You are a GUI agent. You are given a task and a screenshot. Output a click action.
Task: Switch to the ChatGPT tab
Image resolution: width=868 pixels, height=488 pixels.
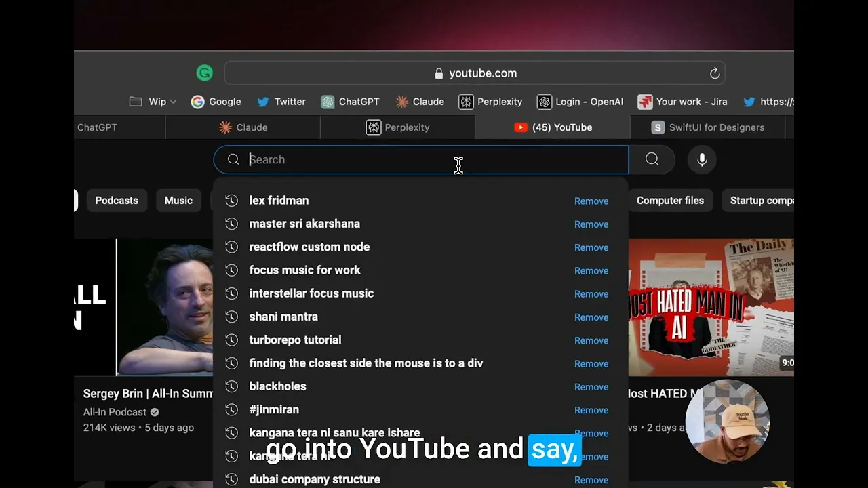click(119, 127)
